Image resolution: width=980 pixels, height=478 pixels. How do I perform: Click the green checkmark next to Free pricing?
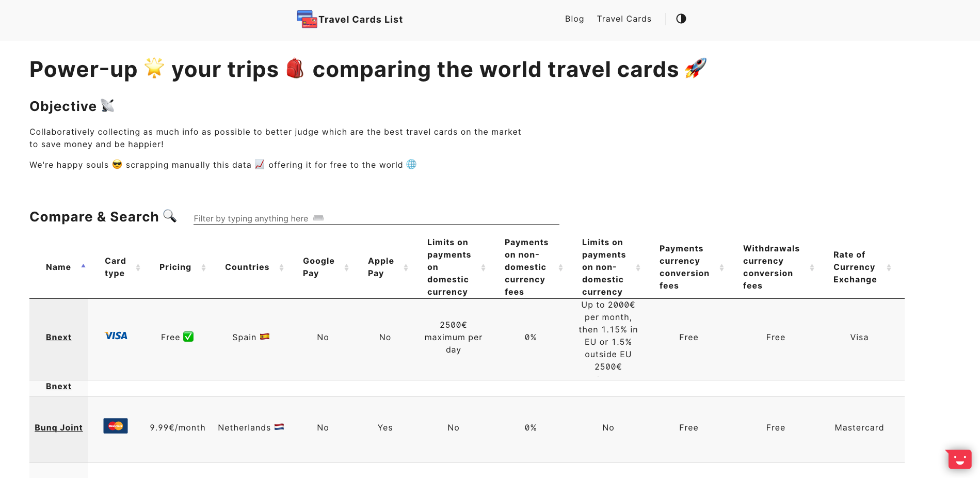coord(188,336)
